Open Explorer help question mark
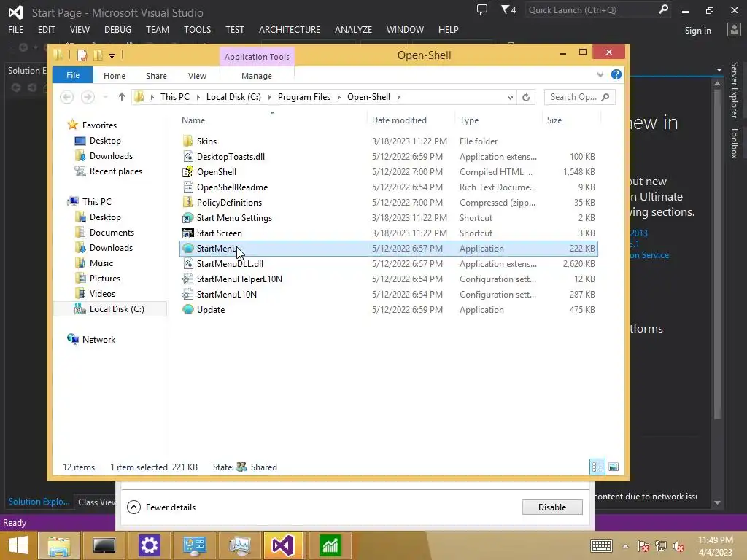Image resolution: width=747 pixels, height=560 pixels. pos(616,75)
